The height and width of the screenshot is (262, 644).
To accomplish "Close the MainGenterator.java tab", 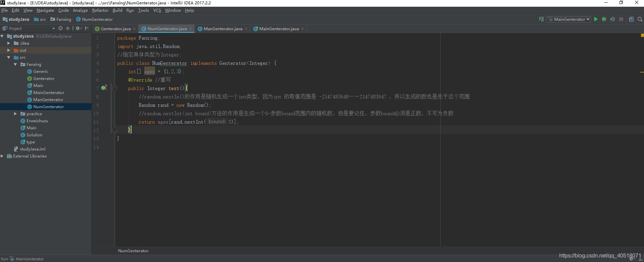I will click(302, 29).
